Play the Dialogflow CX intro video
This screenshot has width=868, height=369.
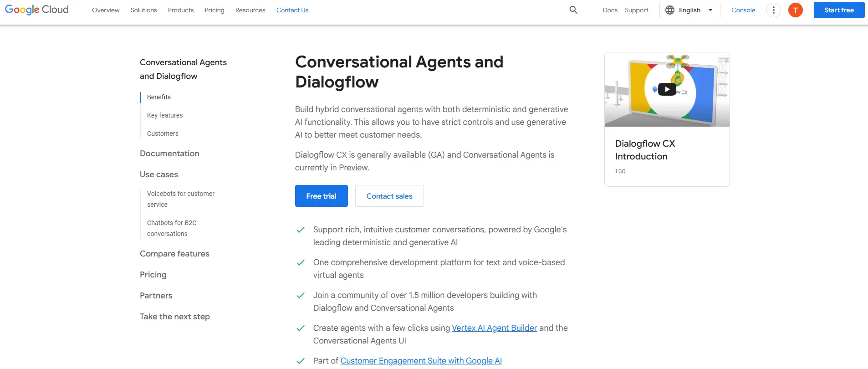click(667, 89)
